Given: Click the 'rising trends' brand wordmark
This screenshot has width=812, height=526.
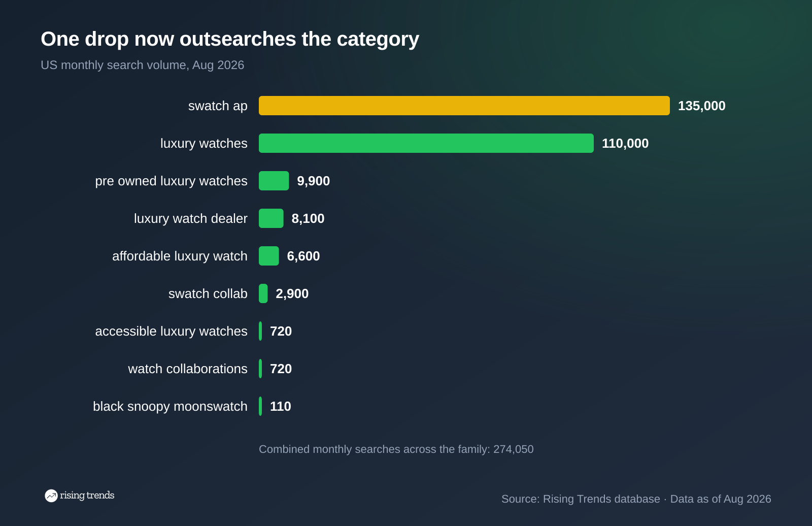Looking at the screenshot, I should pos(87,496).
